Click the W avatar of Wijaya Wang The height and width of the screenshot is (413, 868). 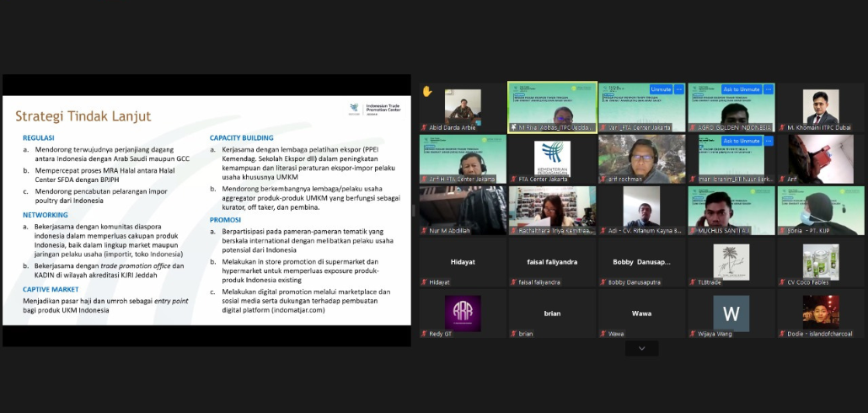pos(731,313)
